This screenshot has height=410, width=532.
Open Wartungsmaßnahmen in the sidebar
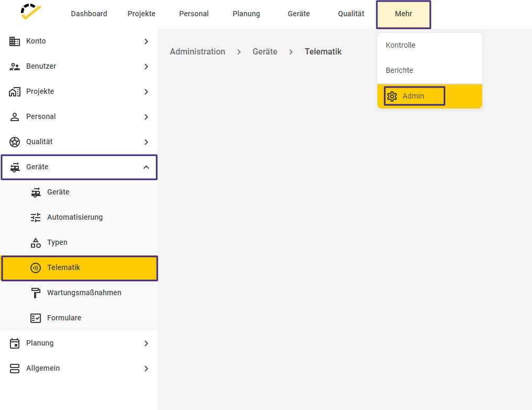(79, 293)
